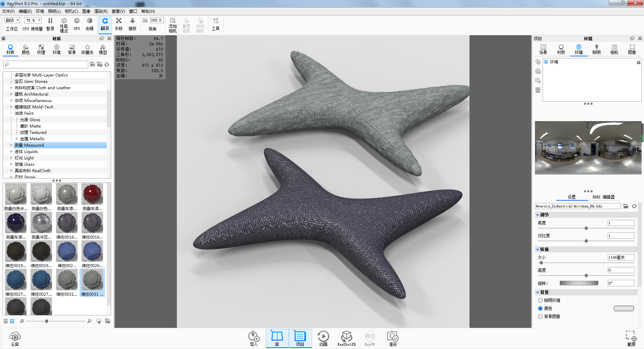Expand the Metallic subfolder

pos(16,139)
